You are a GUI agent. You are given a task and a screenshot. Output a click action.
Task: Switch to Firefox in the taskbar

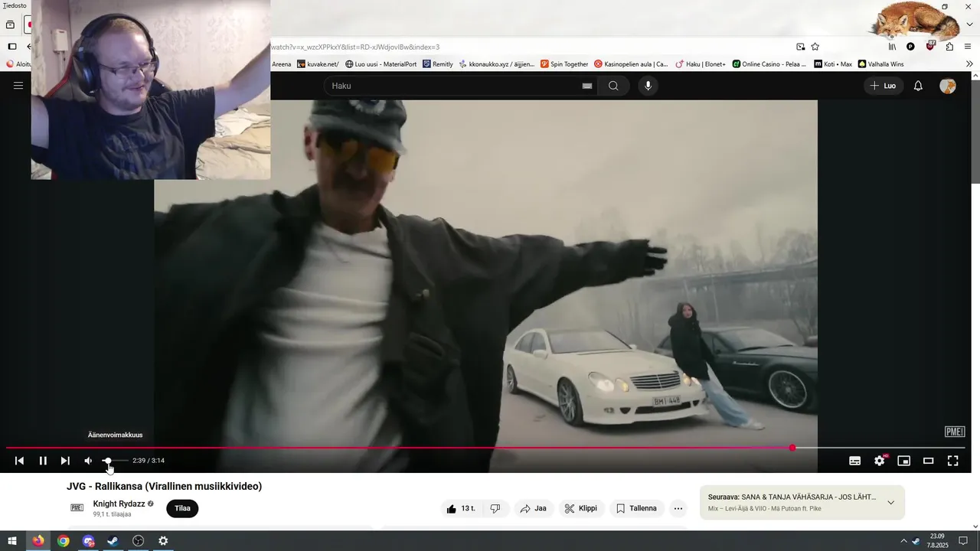click(38, 541)
